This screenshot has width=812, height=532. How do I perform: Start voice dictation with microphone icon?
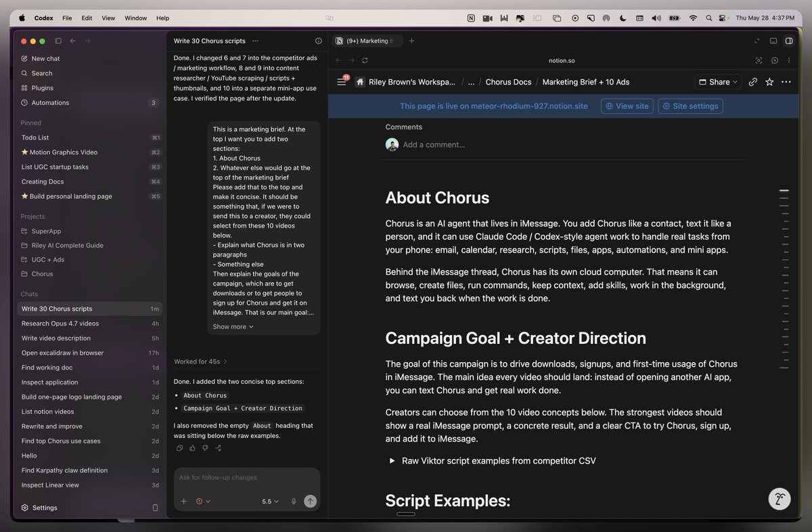pos(294,502)
